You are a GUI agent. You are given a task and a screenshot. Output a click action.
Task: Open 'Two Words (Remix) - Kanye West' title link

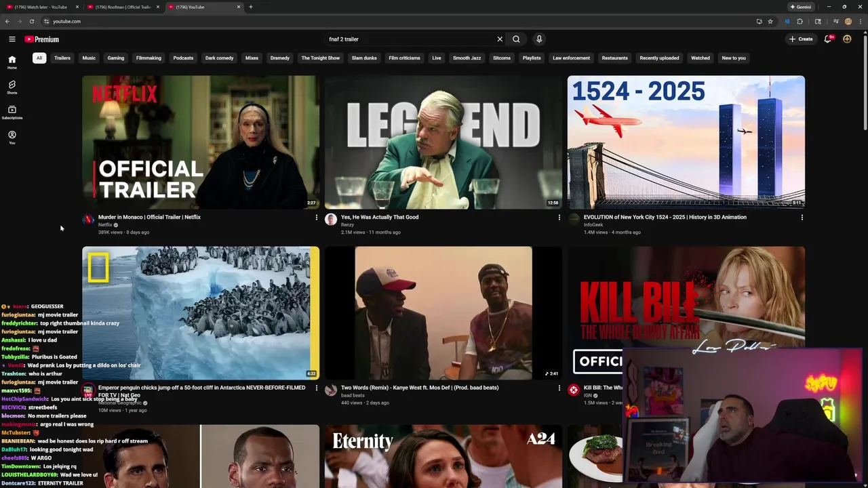pyautogui.click(x=420, y=388)
